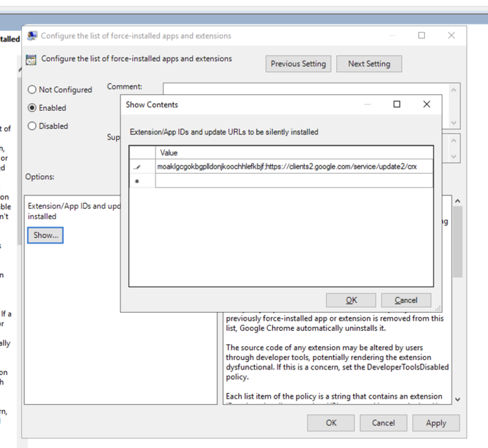Close the Show Contents dialog
The width and height of the screenshot is (488, 448).
(x=426, y=104)
